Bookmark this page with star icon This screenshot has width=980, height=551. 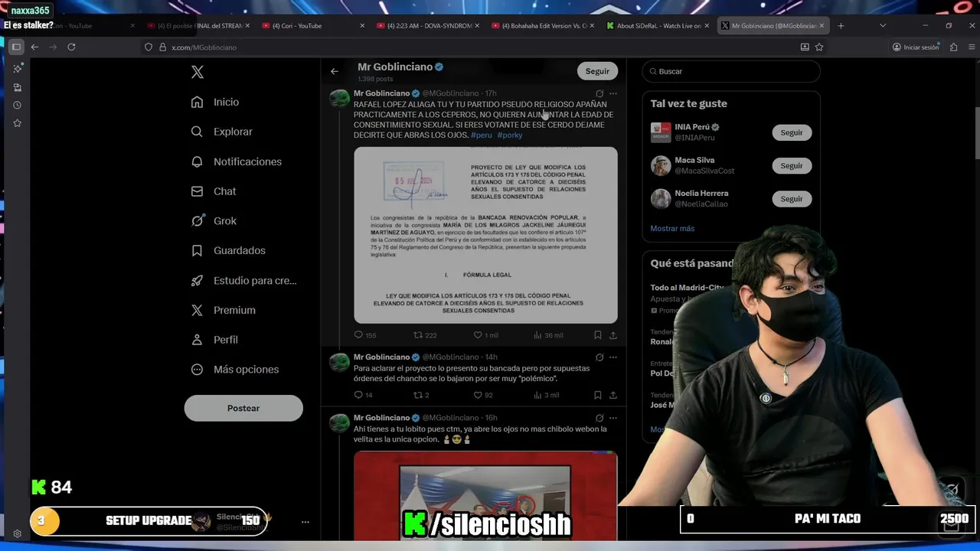(819, 47)
